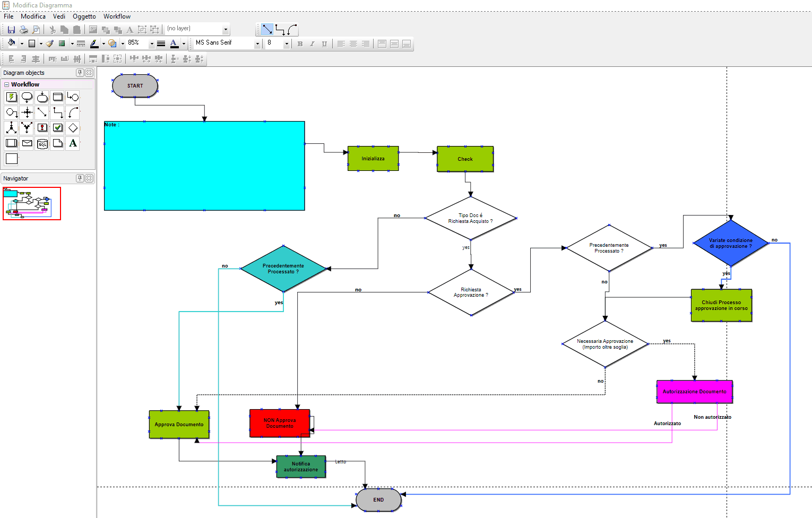Screen dimensions: 812x518
Task: Open the Modifica menu
Action: 33,16
